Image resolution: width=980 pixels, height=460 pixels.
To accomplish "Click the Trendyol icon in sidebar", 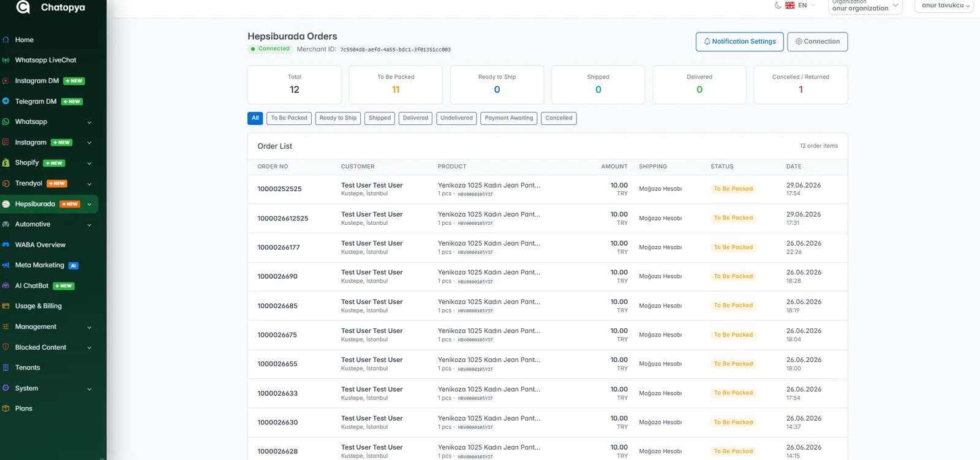I will (6, 183).
